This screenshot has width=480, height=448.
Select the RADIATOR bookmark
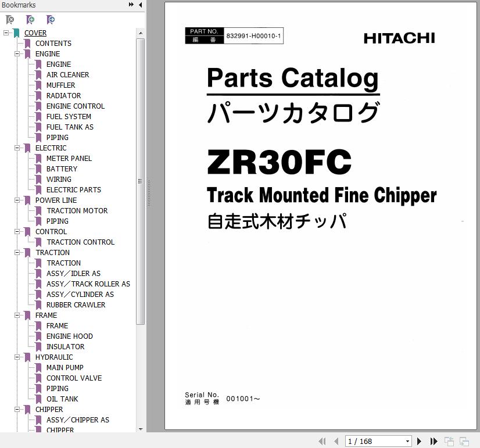[x=64, y=96]
